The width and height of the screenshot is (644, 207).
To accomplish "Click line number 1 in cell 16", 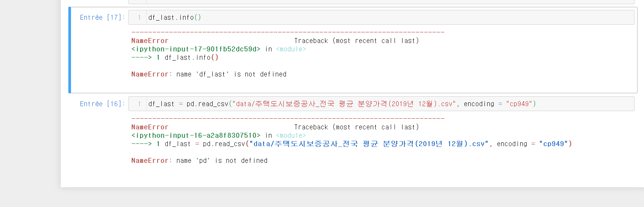I will pyautogui.click(x=139, y=104).
